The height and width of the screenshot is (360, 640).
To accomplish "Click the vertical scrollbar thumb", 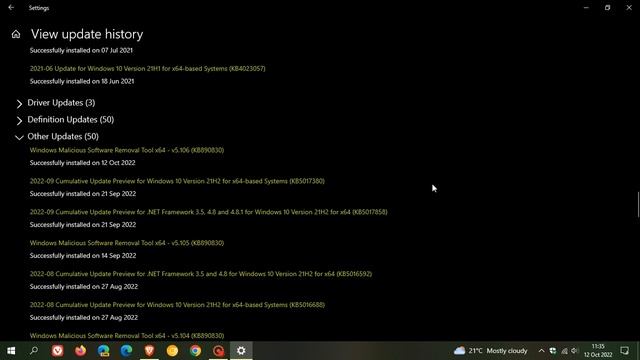I will (x=638, y=205).
